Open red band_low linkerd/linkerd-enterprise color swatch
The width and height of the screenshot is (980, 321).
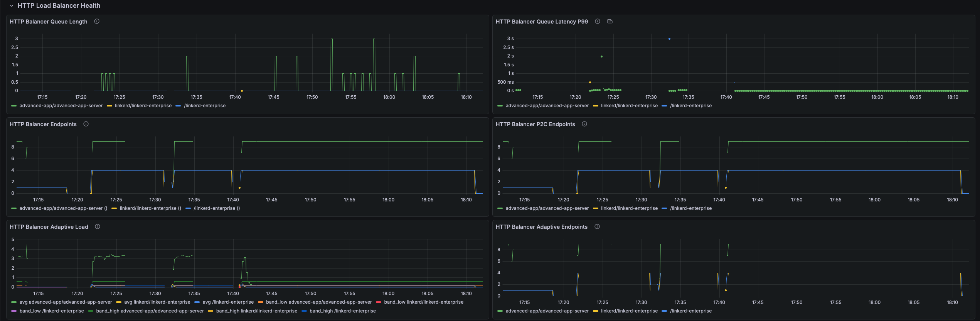379,302
